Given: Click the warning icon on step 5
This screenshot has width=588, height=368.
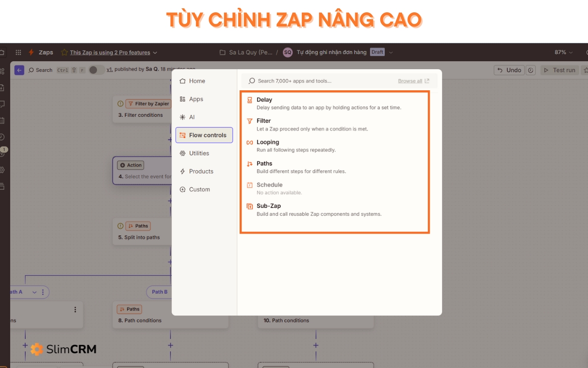Looking at the screenshot, I should coord(120,226).
